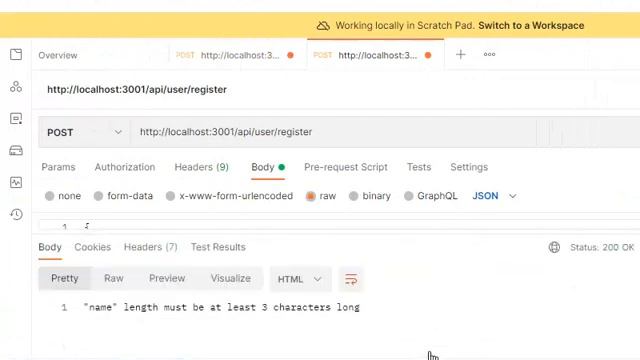The image size is (640, 360).
Task: Open the request Body tab
Action: [x=268, y=167]
